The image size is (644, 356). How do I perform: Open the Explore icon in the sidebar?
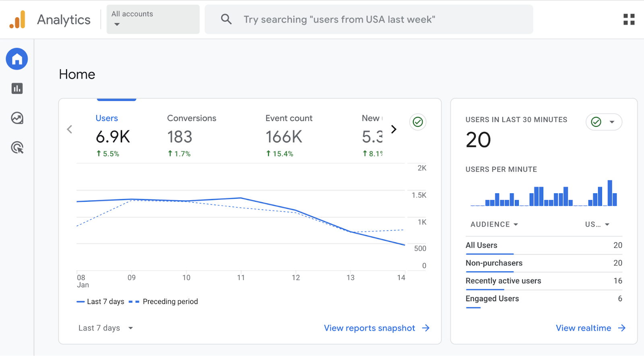coord(17,118)
